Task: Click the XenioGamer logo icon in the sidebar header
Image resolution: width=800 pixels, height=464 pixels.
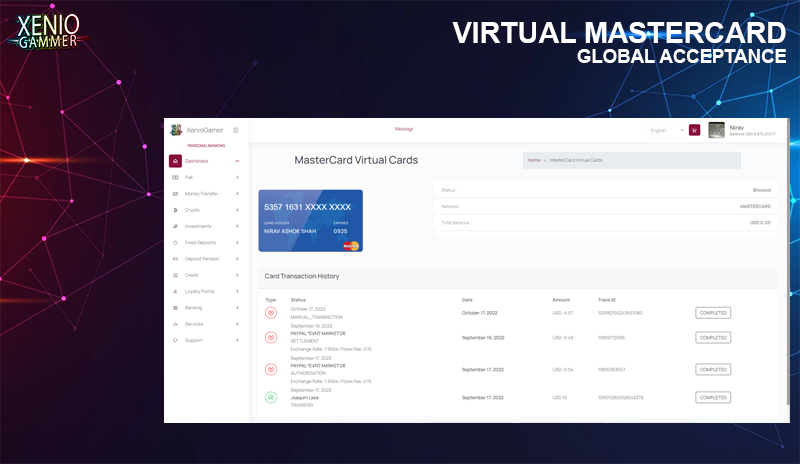Action: [176, 130]
